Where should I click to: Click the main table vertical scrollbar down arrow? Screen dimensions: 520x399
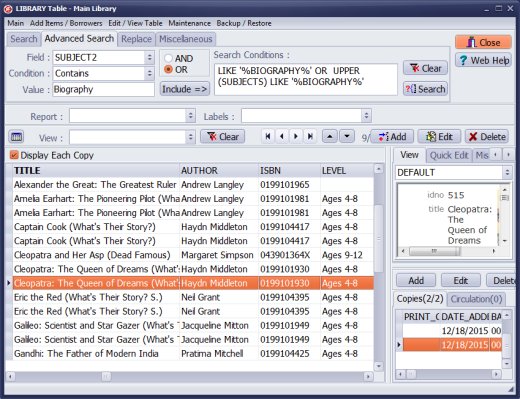(x=378, y=366)
